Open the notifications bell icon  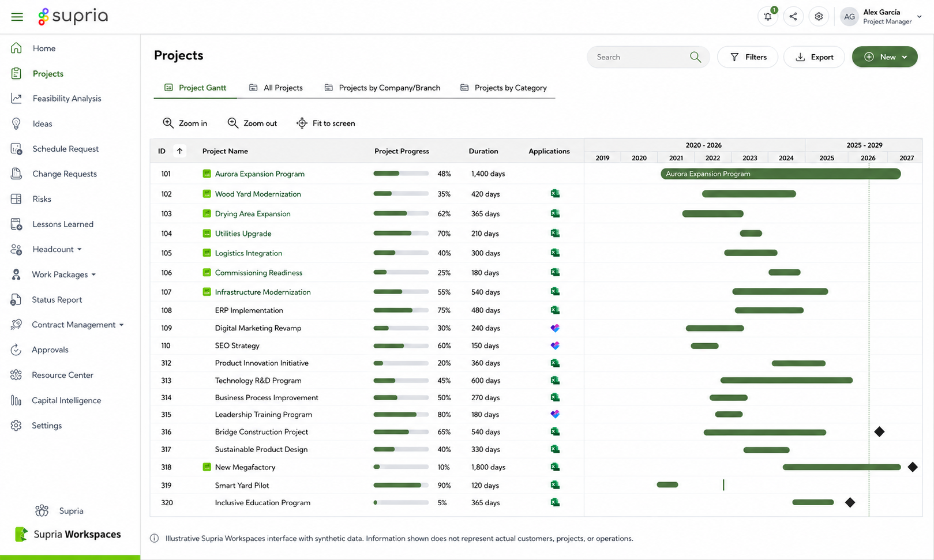[x=768, y=16]
